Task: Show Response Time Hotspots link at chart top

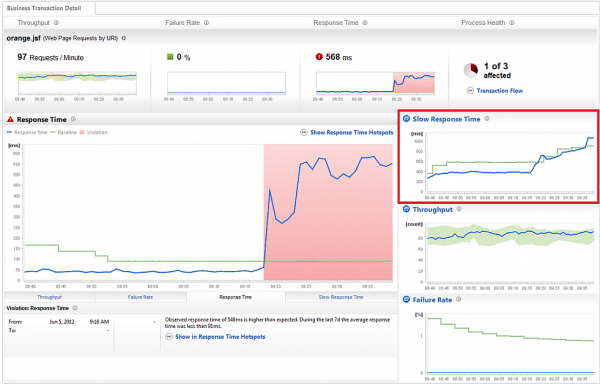Action: [x=352, y=132]
